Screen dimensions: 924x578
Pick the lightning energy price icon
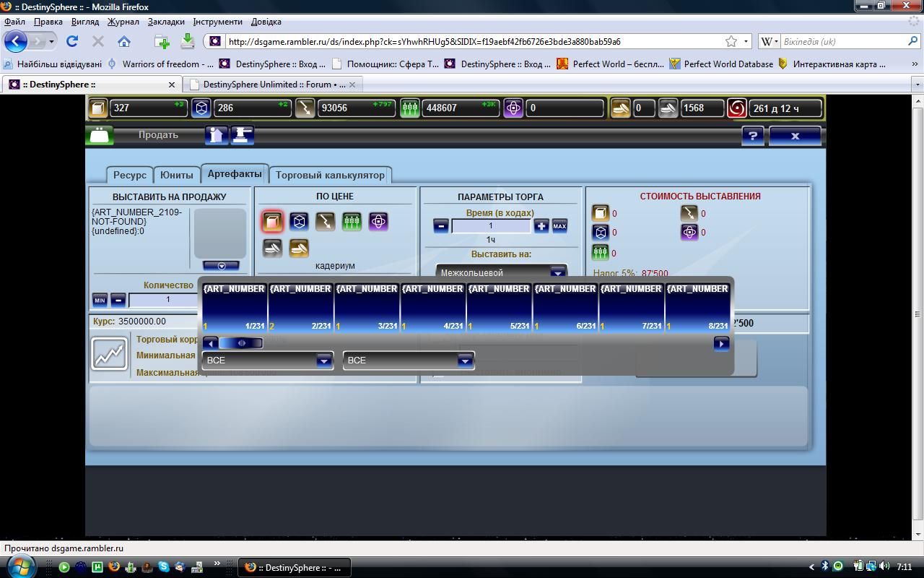pyautogui.click(x=326, y=221)
